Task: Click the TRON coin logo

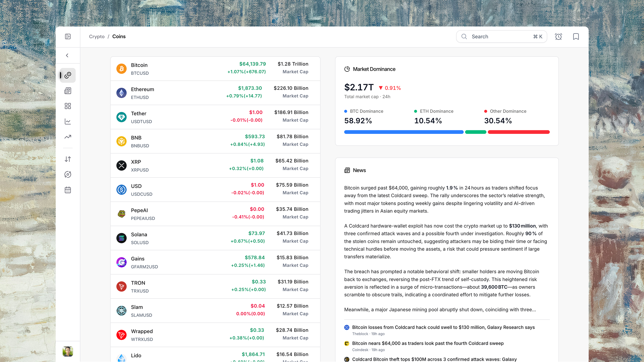Action: (121, 286)
